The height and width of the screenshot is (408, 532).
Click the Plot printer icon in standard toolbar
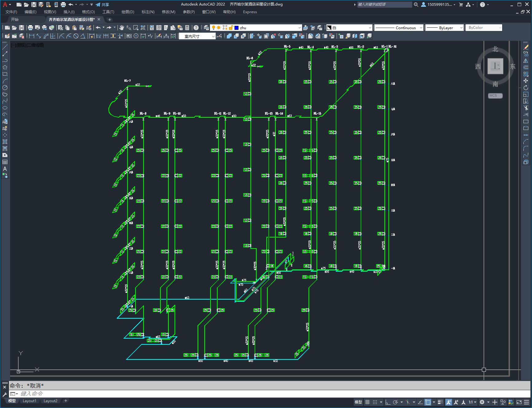(30, 28)
